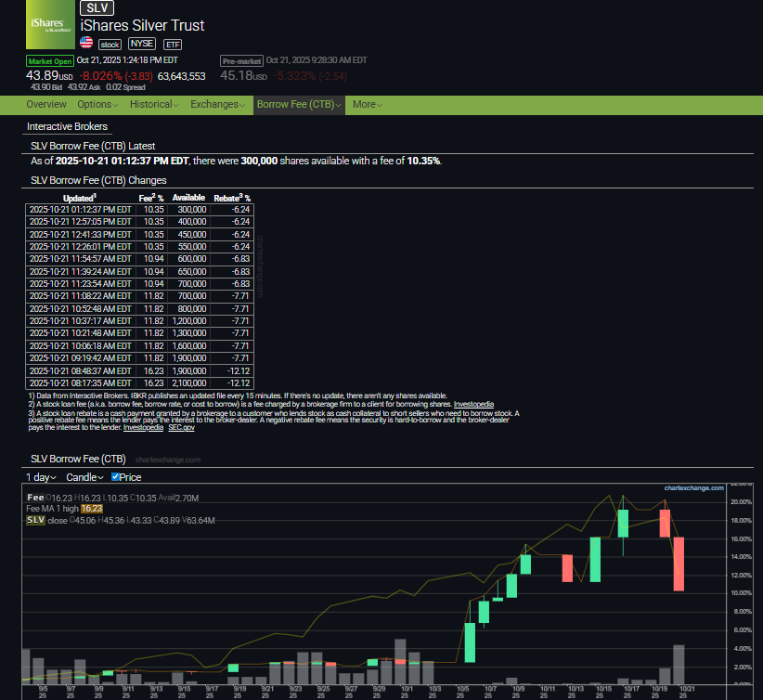Click the SLV Borrow Fee (CTB) Latest heading
The image size is (763, 700).
[93, 146]
